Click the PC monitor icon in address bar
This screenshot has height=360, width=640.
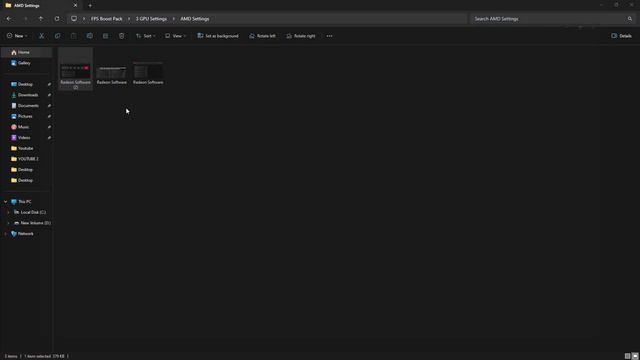74,19
